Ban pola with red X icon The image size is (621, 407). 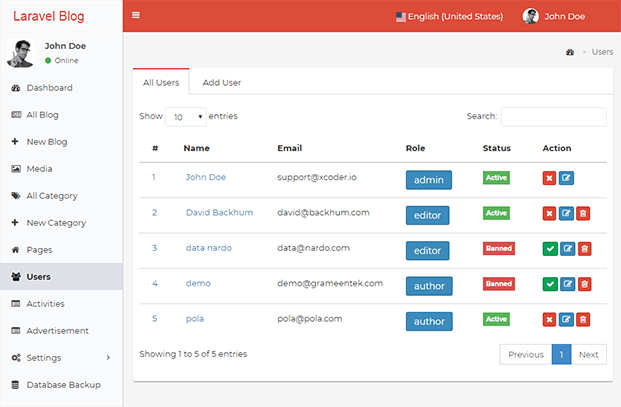point(549,320)
